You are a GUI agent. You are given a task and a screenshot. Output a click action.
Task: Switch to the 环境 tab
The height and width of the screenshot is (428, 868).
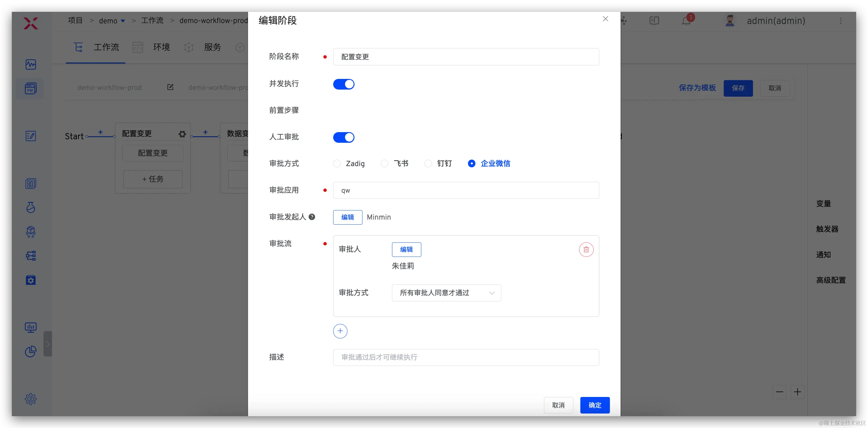[161, 47]
